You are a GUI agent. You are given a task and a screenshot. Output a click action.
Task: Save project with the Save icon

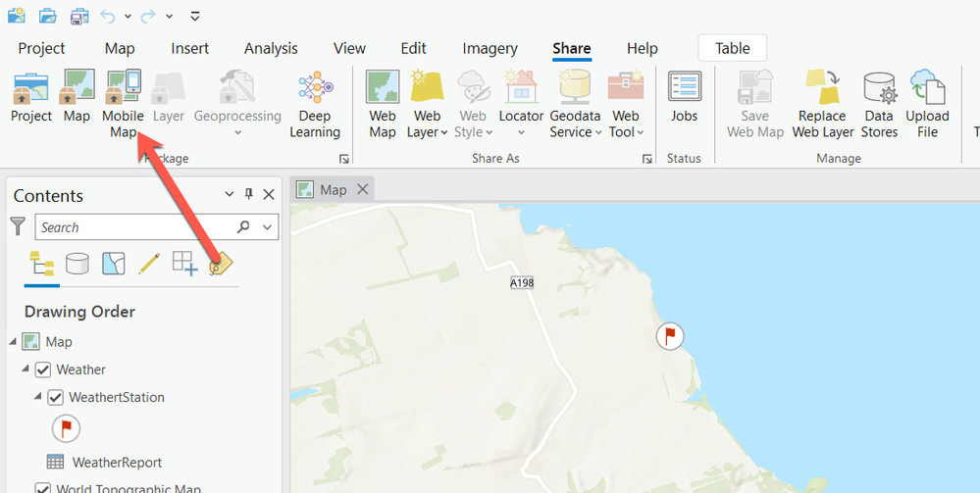click(79, 16)
